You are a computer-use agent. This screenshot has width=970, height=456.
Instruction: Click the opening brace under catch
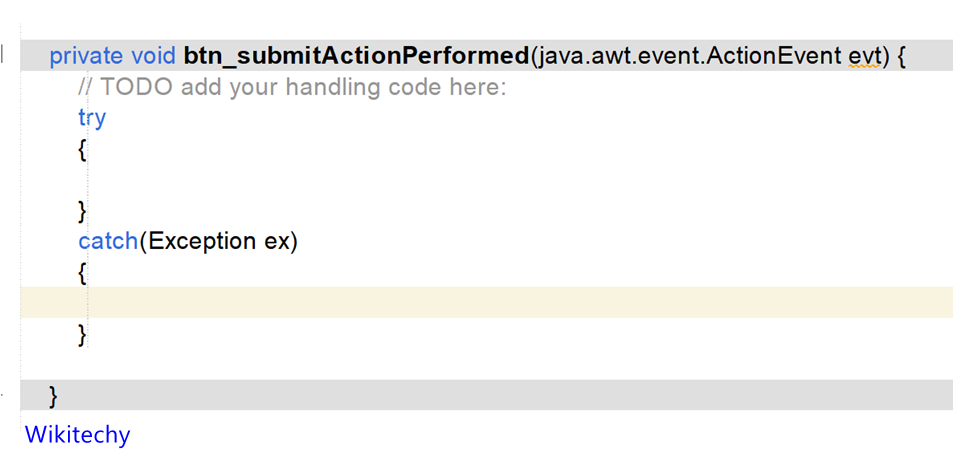(x=82, y=273)
